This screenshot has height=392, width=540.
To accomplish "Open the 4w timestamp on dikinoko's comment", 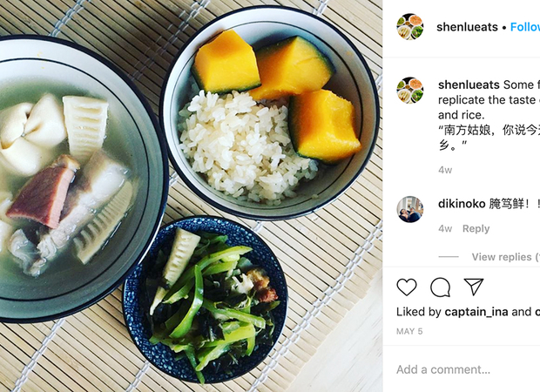I will pyautogui.click(x=445, y=229).
